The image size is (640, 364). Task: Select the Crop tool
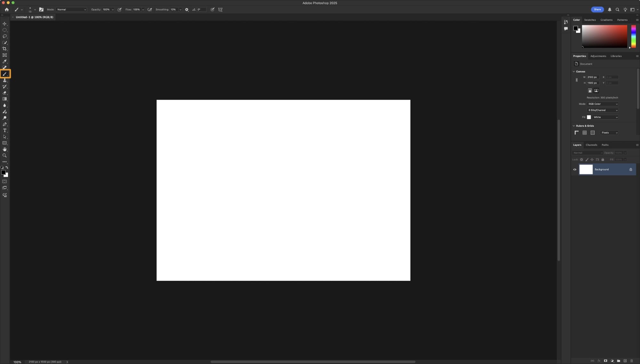(4, 49)
